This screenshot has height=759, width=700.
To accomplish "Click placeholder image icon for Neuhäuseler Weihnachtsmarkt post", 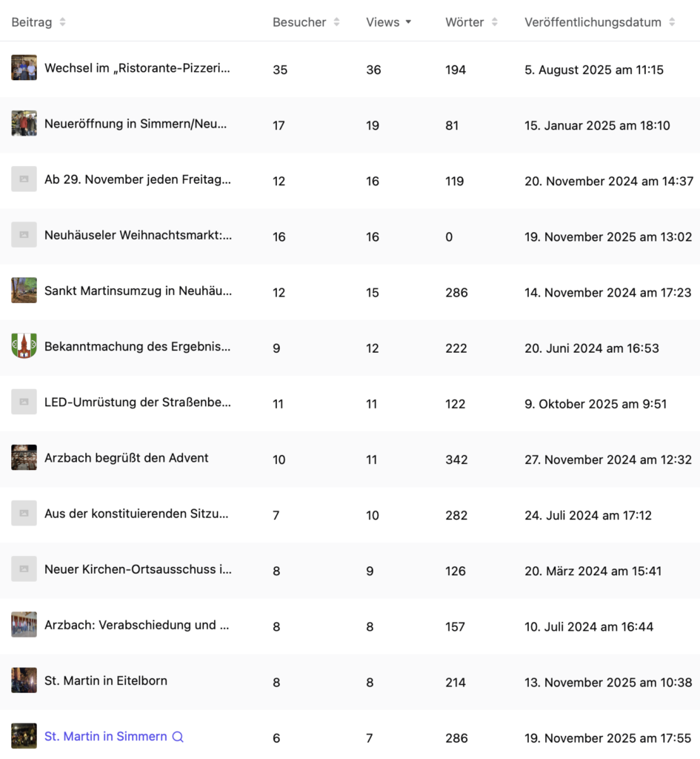I will 24,235.
